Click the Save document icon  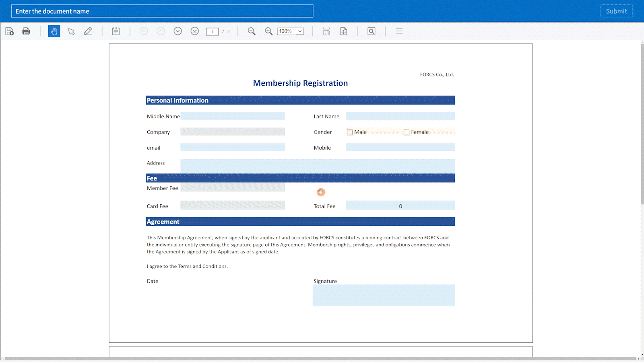pos(10,31)
